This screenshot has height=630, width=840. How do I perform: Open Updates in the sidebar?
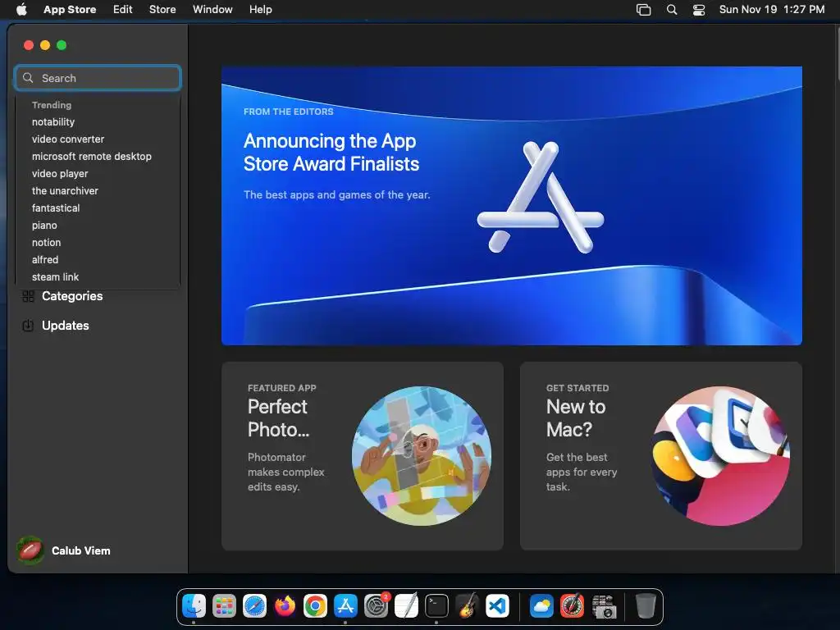pyautogui.click(x=66, y=326)
